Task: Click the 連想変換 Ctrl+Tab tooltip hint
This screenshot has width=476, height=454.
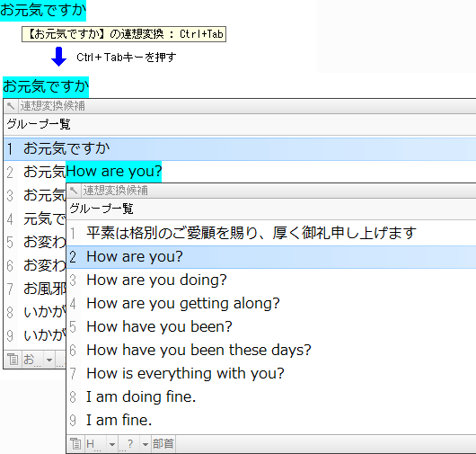Action: (x=124, y=34)
